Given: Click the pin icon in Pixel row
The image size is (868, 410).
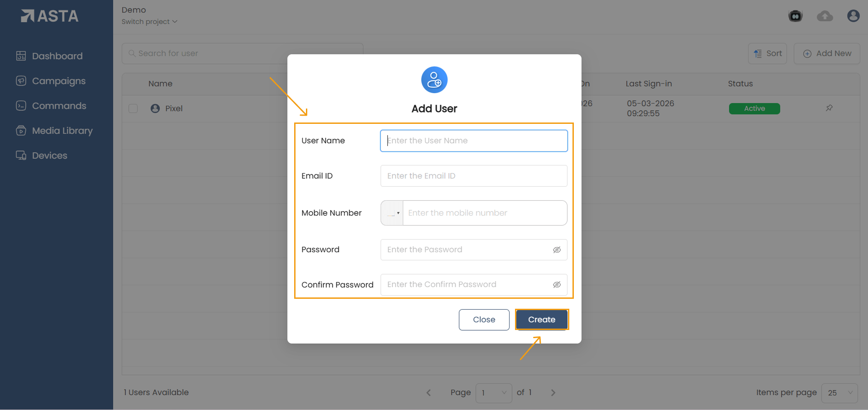Looking at the screenshot, I should pos(829,108).
